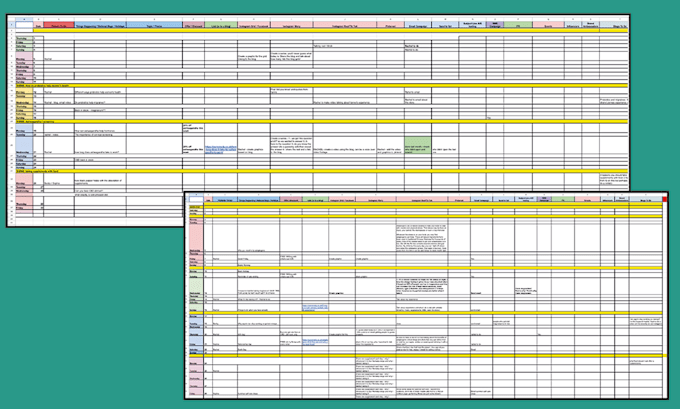The height and width of the screenshot is (409, 680).
Task: Click green 'Link to a blog' header, back sheet
Action: [221, 25]
